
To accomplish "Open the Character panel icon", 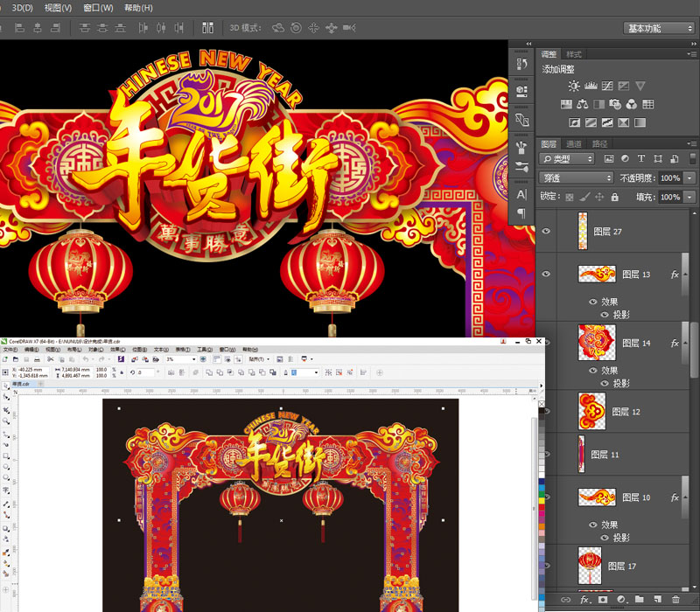I will click(x=521, y=194).
